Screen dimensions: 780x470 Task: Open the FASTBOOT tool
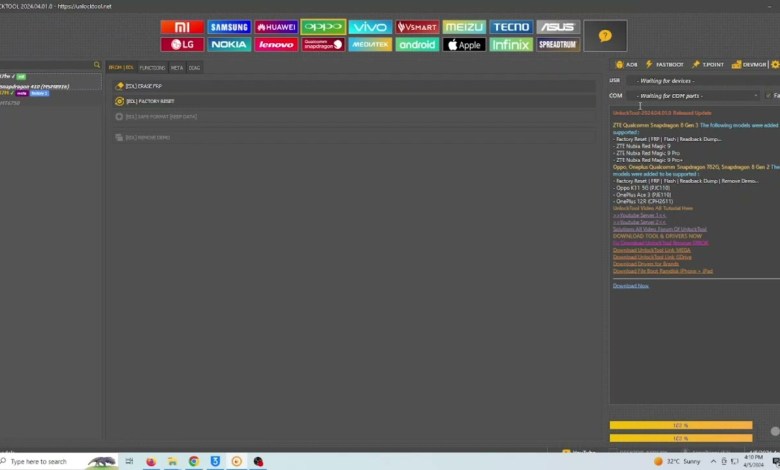(x=665, y=64)
